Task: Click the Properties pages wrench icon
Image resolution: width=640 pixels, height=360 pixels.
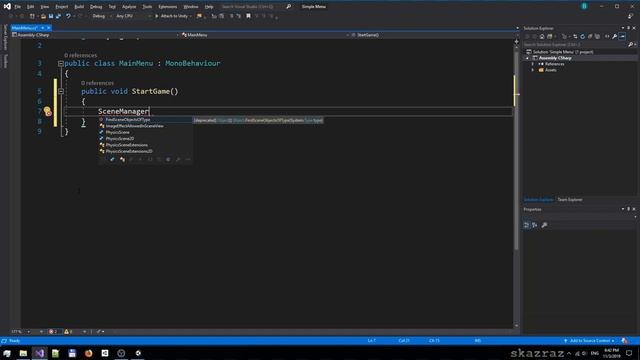Action: (x=544, y=225)
